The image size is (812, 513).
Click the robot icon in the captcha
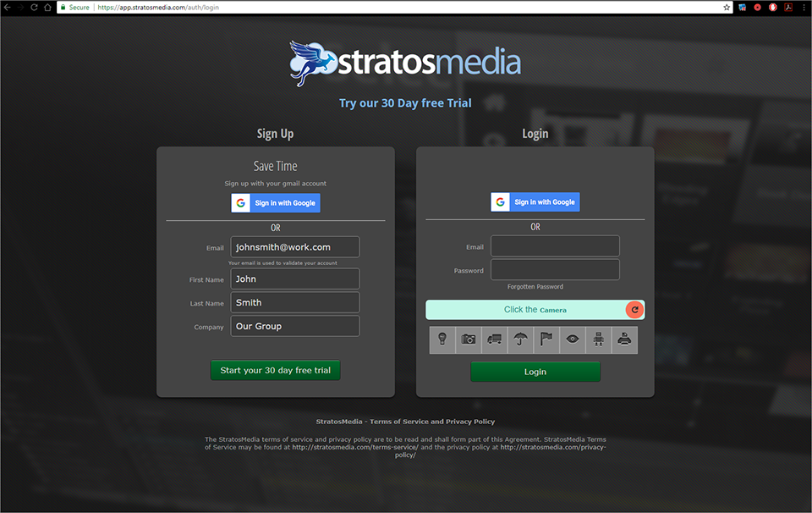pos(599,339)
